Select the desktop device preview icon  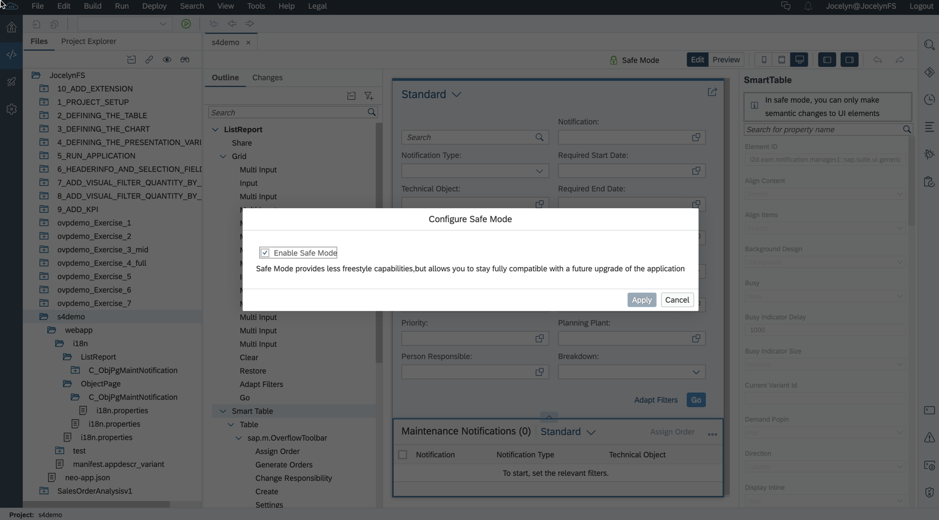pyautogui.click(x=799, y=60)
